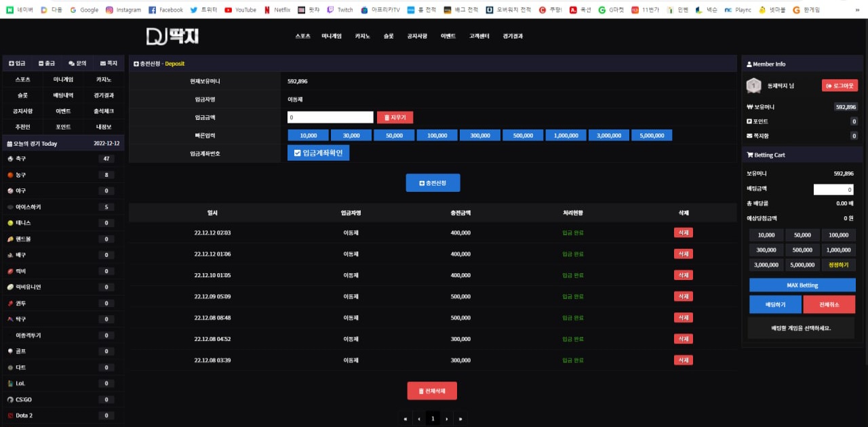
Task: Open 스포츠 in the top navigation
Action: (303, 36)
